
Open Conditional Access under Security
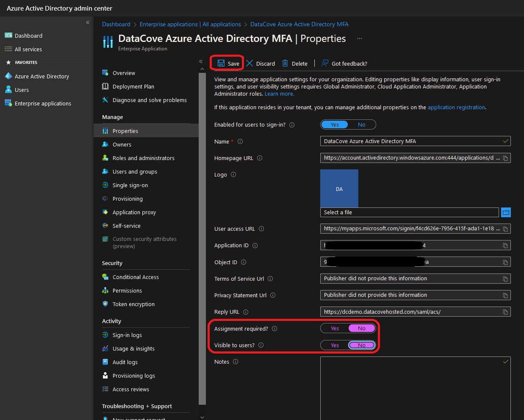[x=136, y=277]
